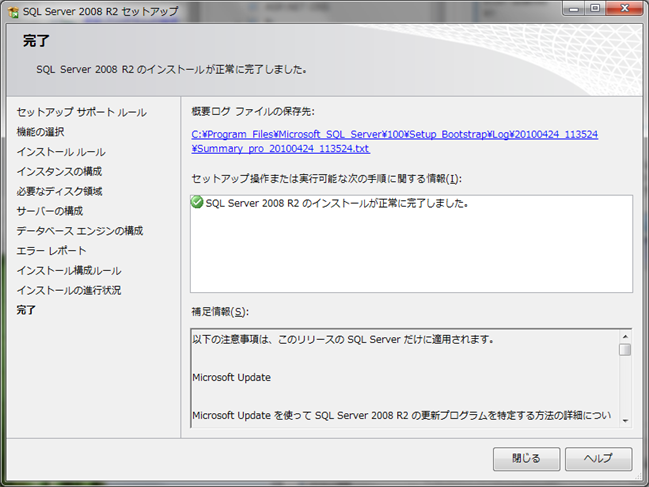Screen dimensions: 649x487
Task: Click the SQL Server setup title bar icon
Action: (13, 12)
